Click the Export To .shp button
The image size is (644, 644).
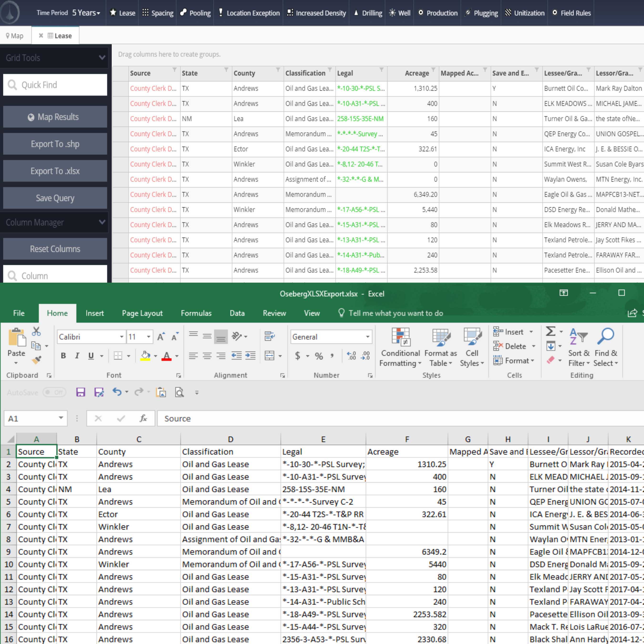(x=55, y=144)
